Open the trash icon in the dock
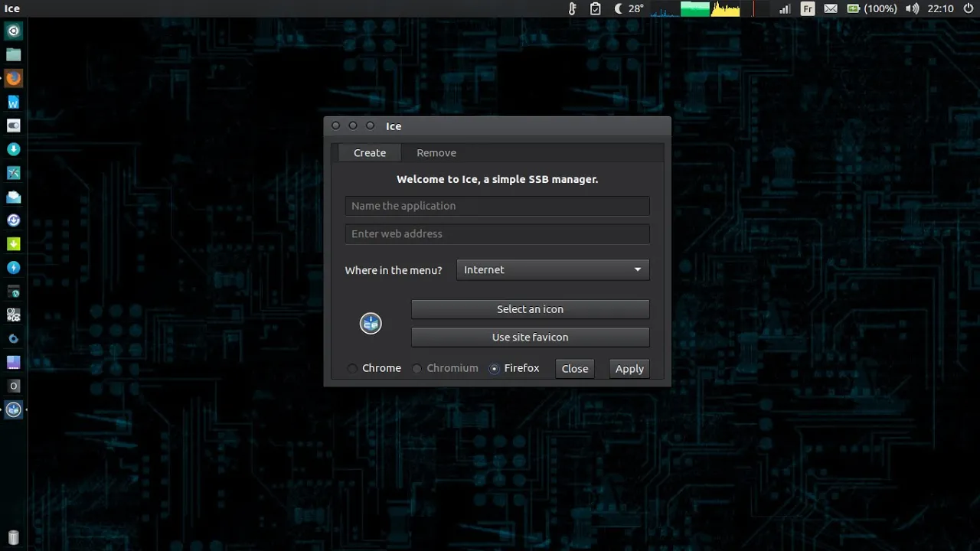The width and height of the screenshot is (980, 551). (13, 537)
